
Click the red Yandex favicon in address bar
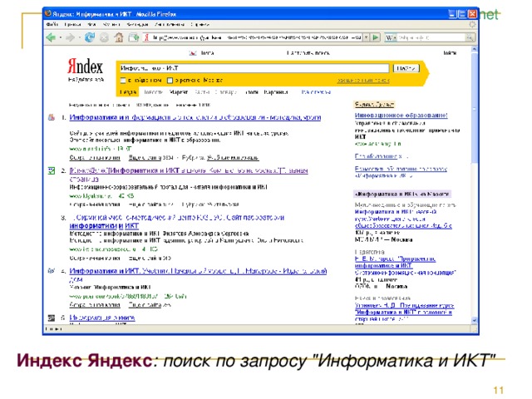coord(146,37)
